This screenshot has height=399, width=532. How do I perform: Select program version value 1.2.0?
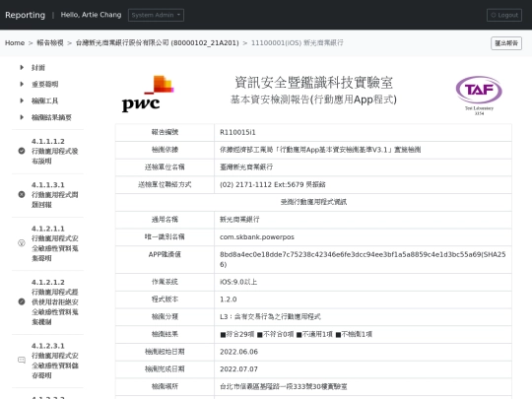tap(228, 299)
